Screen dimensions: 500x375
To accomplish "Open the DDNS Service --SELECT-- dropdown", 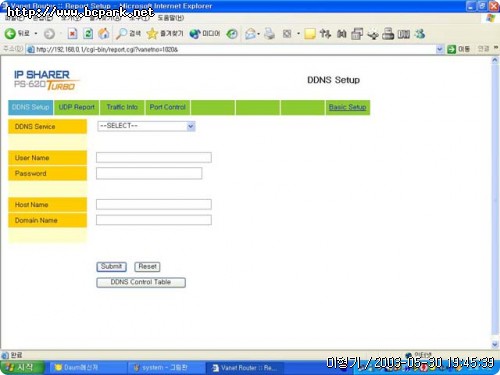I will 146,126.
